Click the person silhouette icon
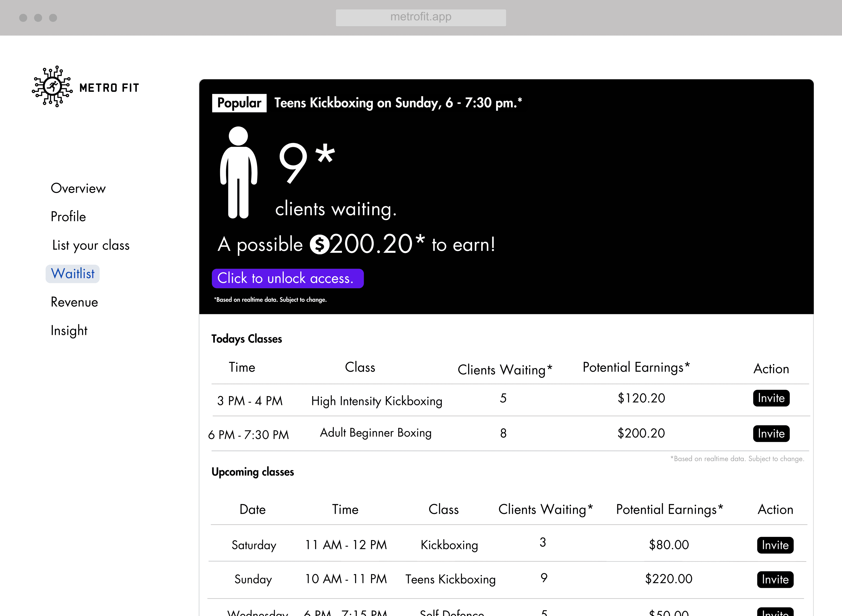The width and height of the screenshot is (842, 616). coord(239,172)
